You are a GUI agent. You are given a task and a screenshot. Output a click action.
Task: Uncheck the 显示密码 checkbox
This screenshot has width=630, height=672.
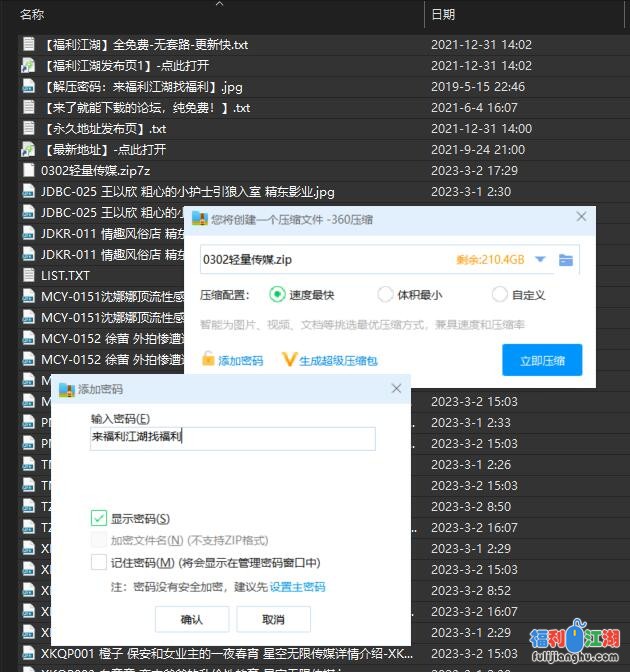click(98, 518)
